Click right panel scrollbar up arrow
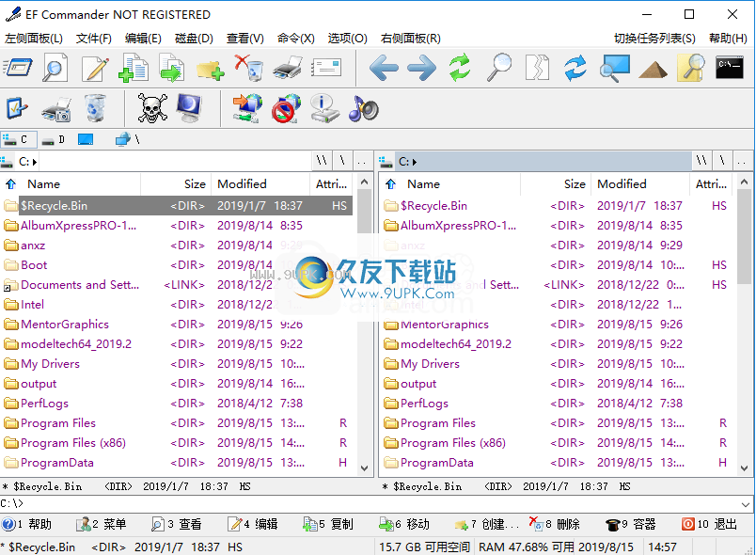This screenshot has height=555, width=756. tap(745, 182)
